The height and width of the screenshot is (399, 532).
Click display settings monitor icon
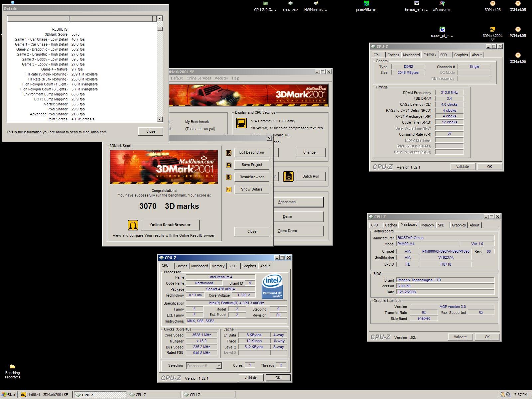coord(241,123)
